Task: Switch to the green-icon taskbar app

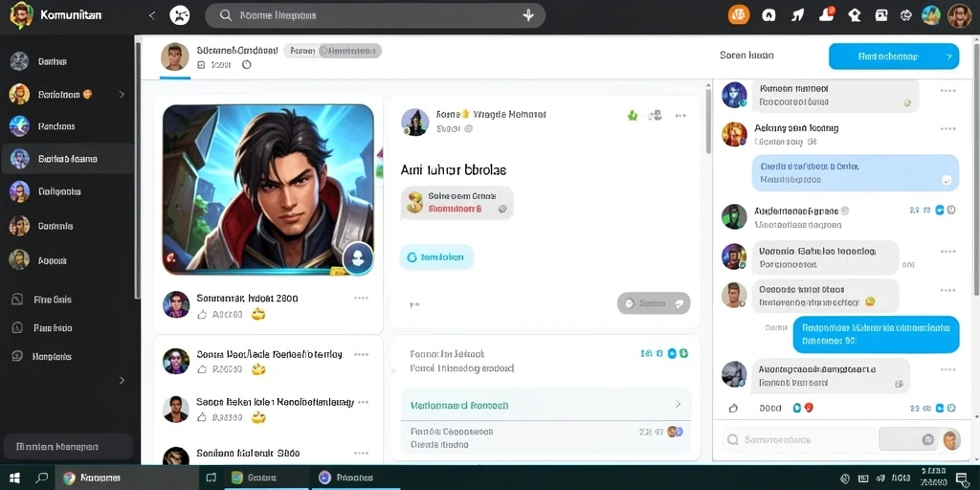Action: point(266,479)
